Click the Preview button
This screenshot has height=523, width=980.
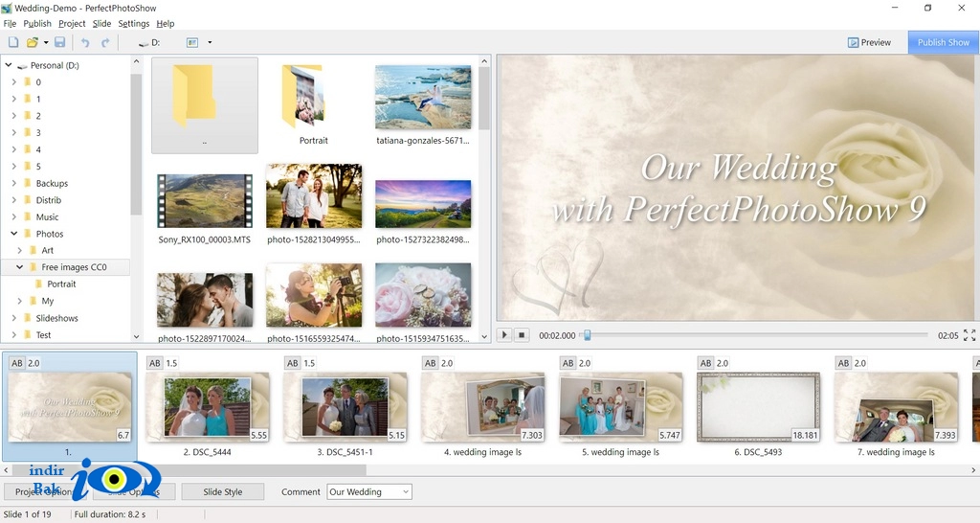click(869, 42)
